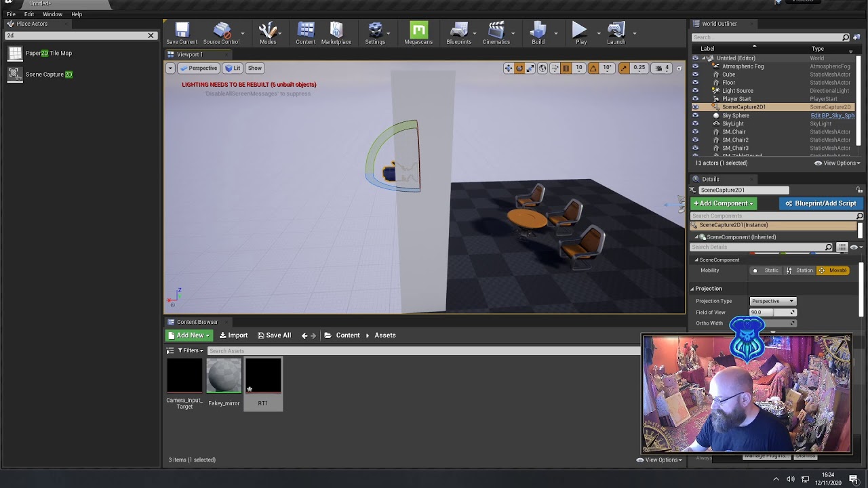Screen dimensions: 868x488
Task: Open the rotation snap 10° dropdown
Action: (607, 68)
